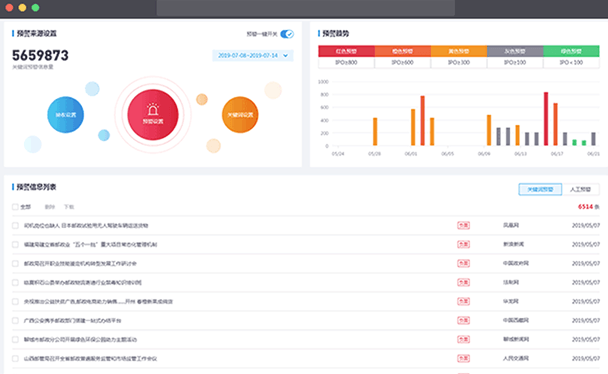
Task: Click the red 6514 record count
Action: point(586,207)
